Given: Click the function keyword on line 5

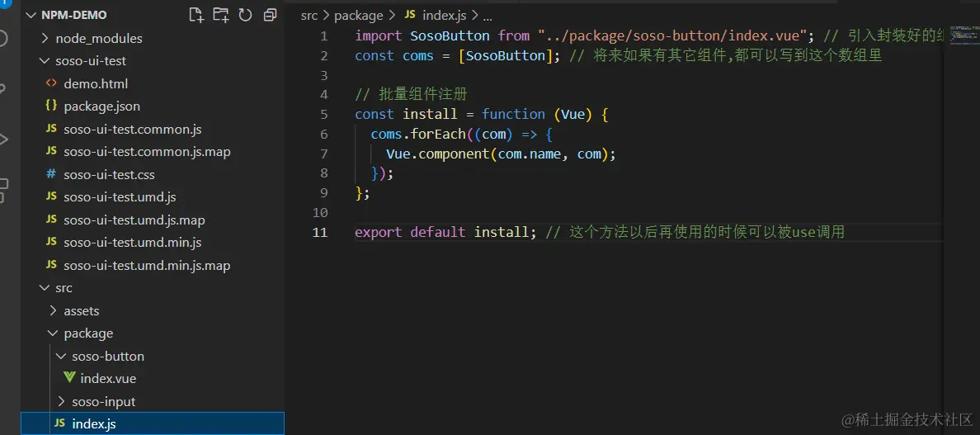Looking at the screenshot, I should (x=513, y=115).
